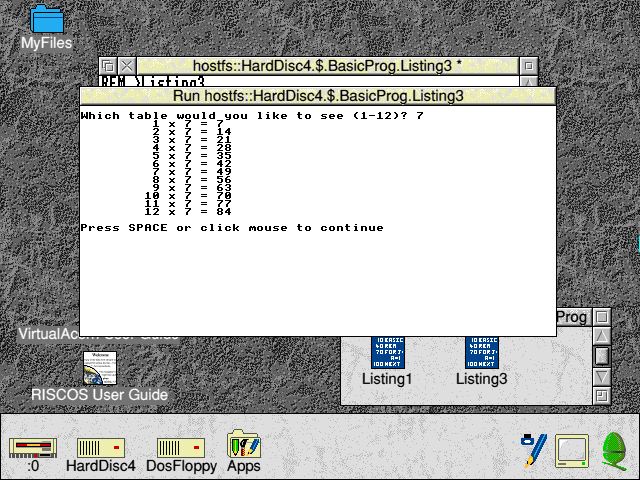Select the Listing1 BASIC file
Screen dimensions: 640x480
[x=386, y=353]
